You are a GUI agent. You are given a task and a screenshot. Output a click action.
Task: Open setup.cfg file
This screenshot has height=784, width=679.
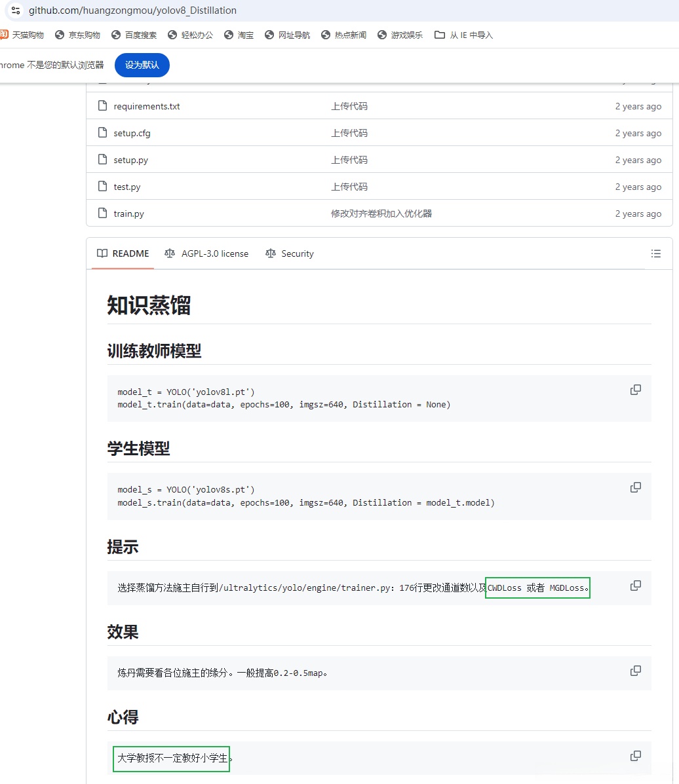pyautogui.click(x=132, y=134)
